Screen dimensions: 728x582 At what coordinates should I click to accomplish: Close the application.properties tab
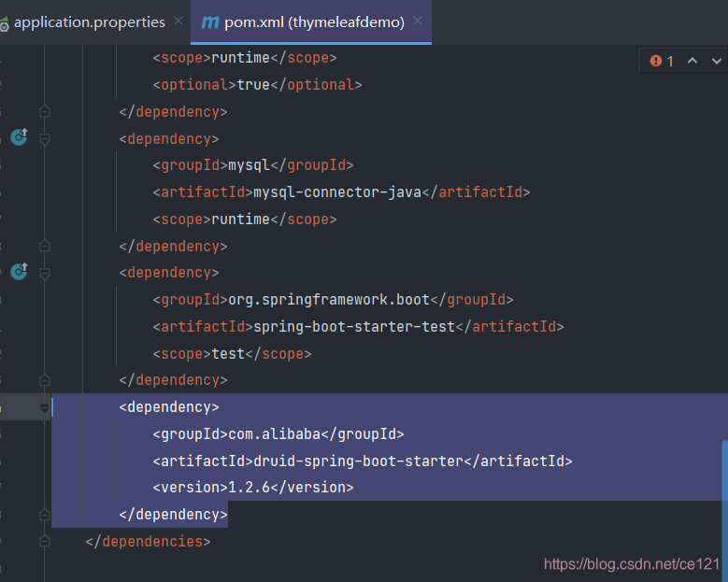178,21
